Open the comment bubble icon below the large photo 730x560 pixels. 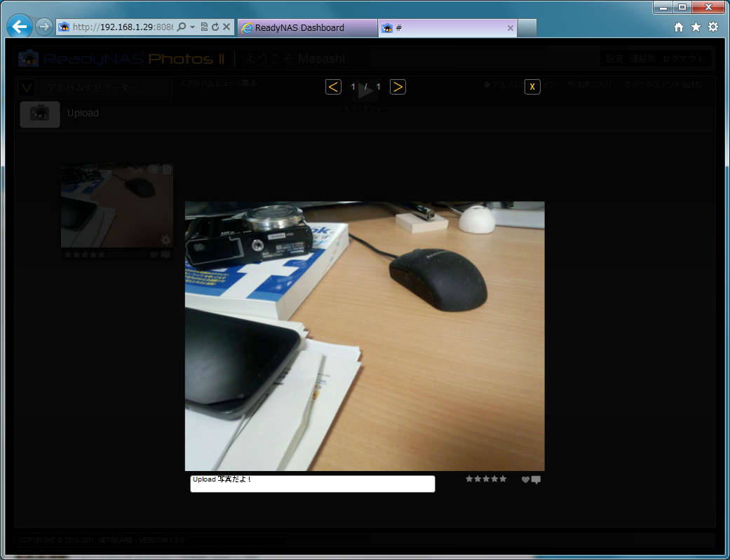click(536, 480)
